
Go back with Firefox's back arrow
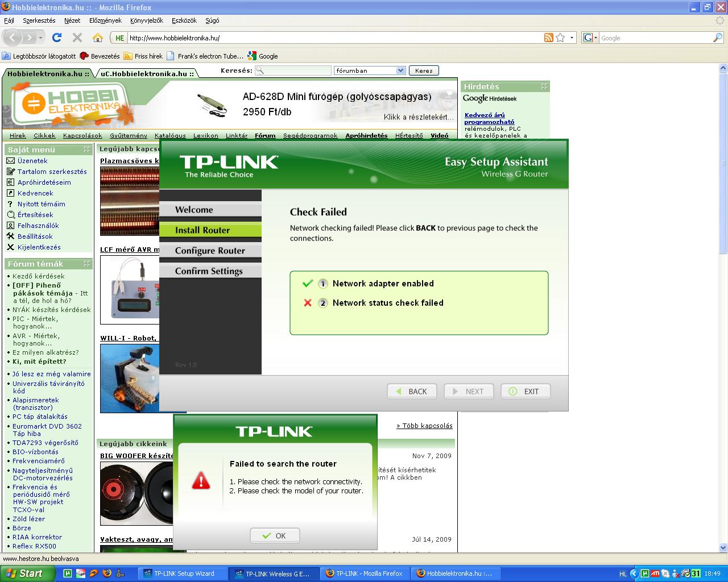pos(13,38)
